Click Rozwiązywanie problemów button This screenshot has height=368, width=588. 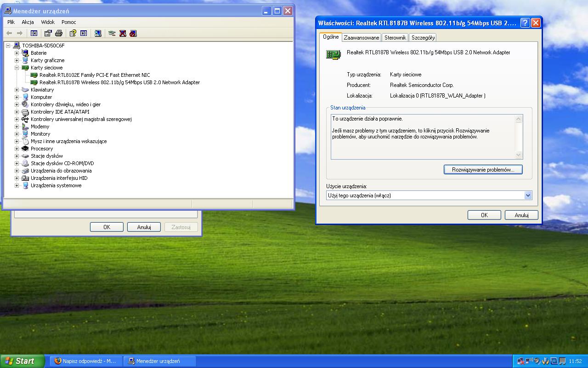[483, 170]
